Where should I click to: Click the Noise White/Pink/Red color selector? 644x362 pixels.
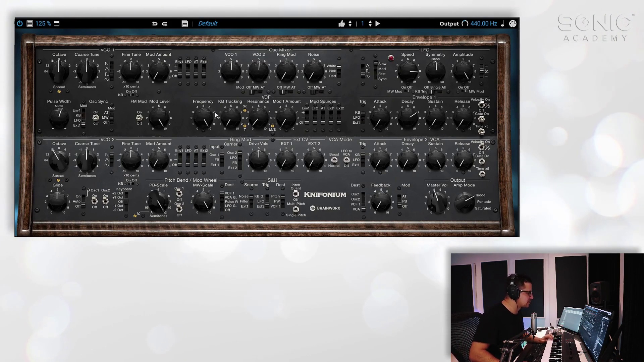(339, 71)
